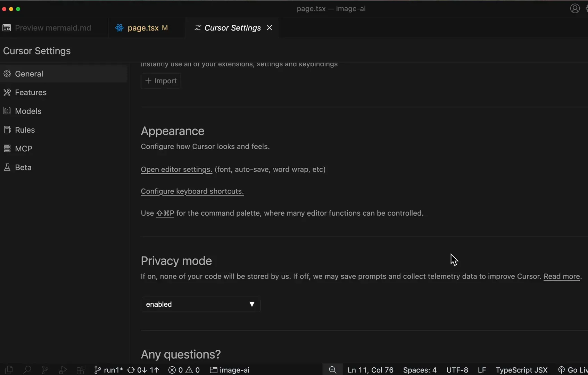Select the General settings section
588x375 pixels.
point(64,74)
